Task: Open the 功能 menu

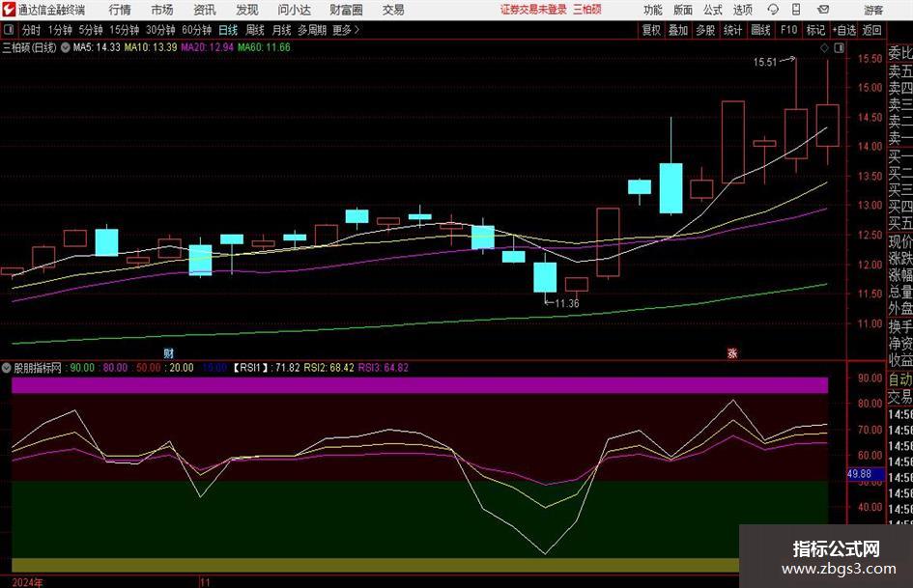Action: click(x=653, y=10)
